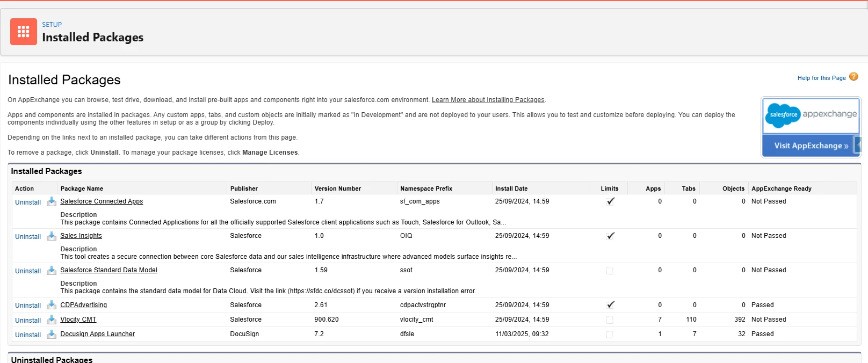
Task: Open CDPAdvertising package name link
Action: click(x=83, y=305)
